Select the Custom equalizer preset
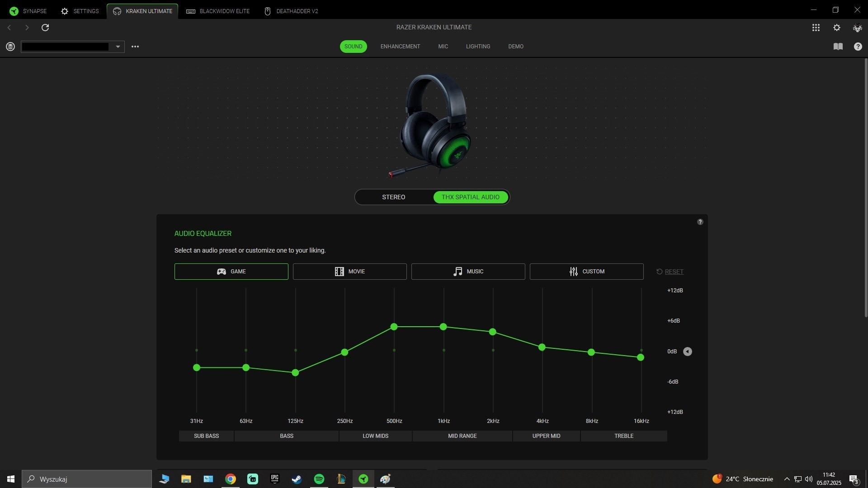This screenshot has height=488, width=868. pos(586,272)
